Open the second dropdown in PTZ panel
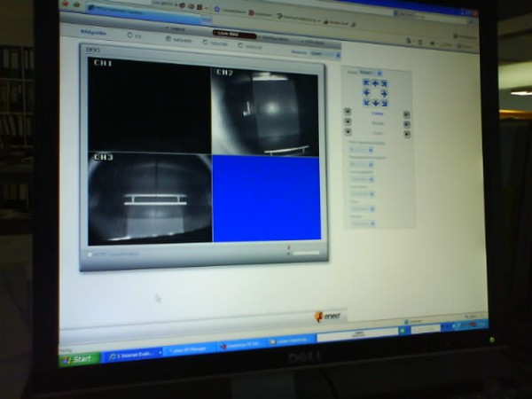This screenshot has height=399, width=532. 362,165
